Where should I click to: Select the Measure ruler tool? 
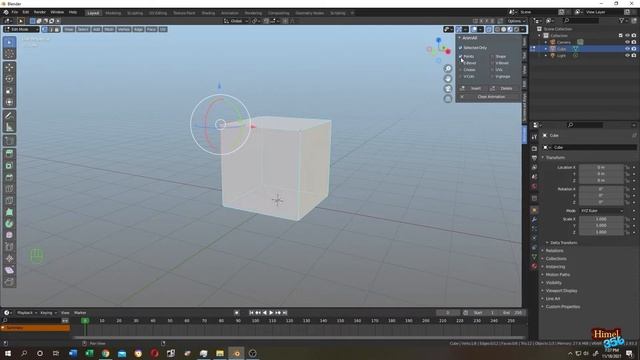[9, 127]
